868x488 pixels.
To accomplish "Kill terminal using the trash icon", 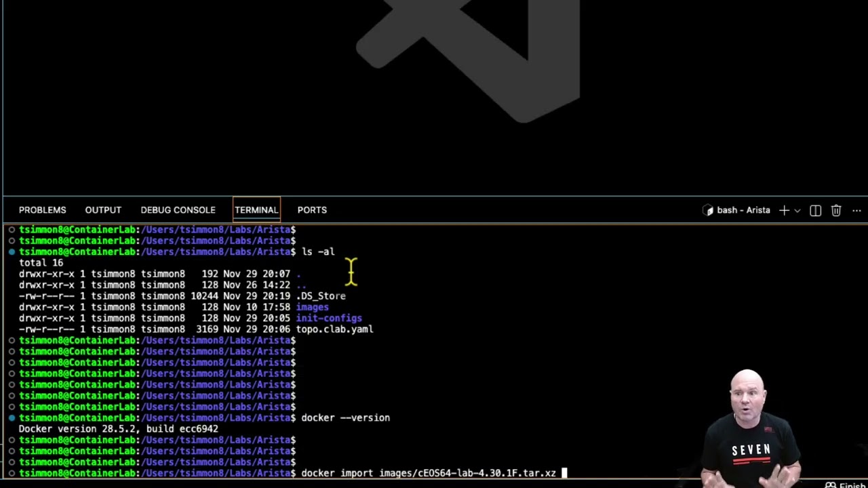I will point(836,210).
